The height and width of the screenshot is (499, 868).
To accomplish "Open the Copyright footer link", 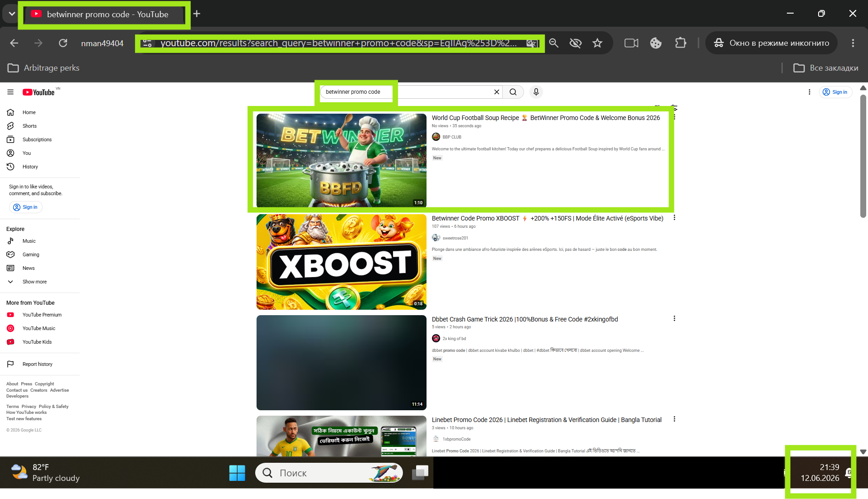I will (44, 384).
